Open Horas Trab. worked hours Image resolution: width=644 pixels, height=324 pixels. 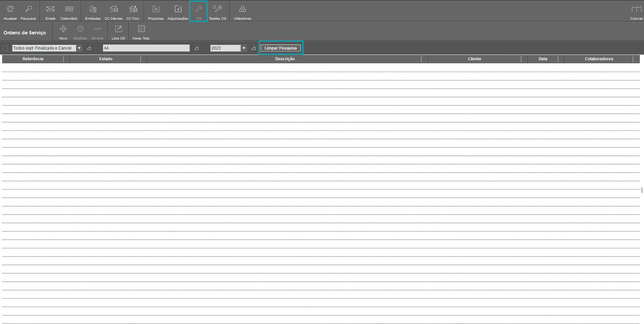pos(141,31)
